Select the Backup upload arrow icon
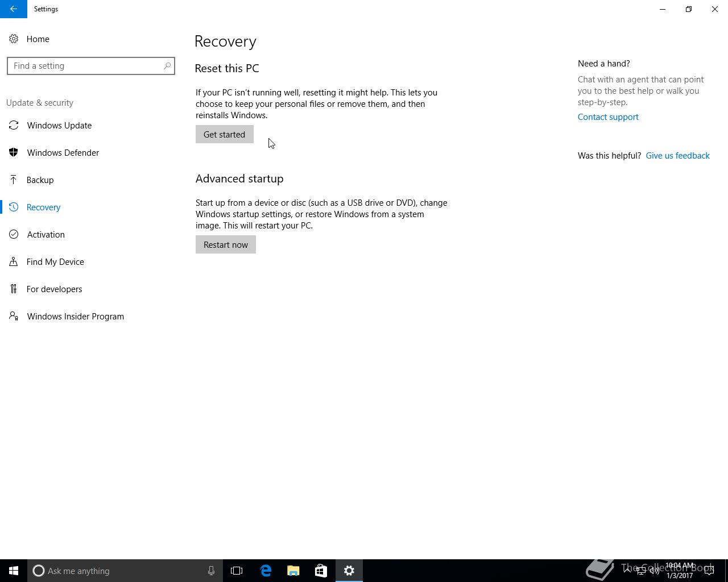Screen dimensions: 728x582 coord(14,180)
